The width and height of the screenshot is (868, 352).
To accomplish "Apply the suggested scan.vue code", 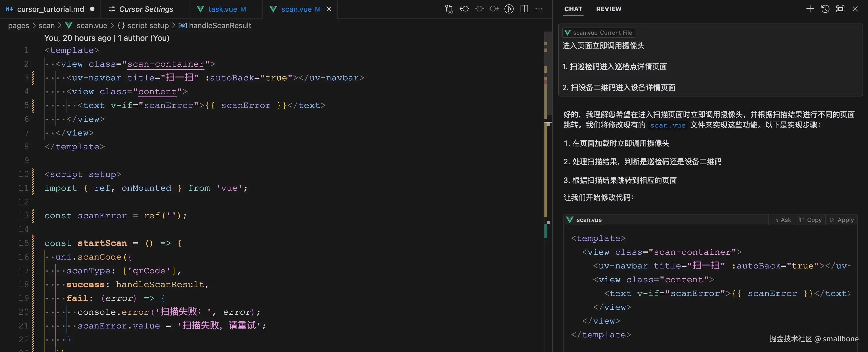I will point(842,220).
